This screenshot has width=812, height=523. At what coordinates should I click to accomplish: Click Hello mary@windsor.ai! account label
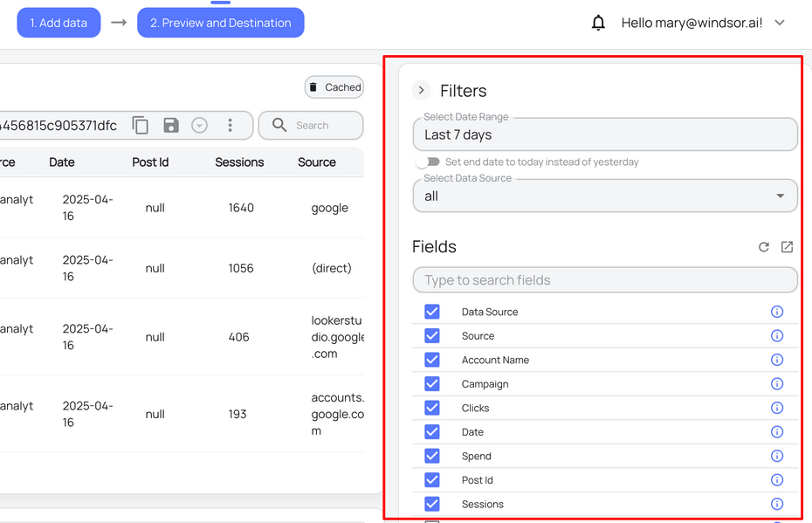[692, 23]
